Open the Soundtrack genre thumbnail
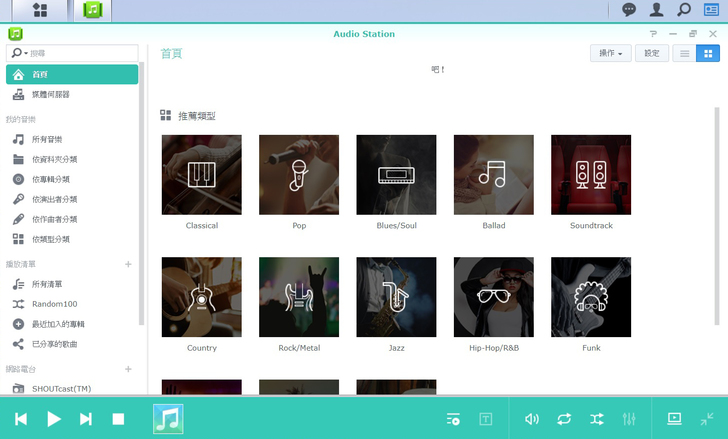Screen dimensions: 728x439 [591, 175]
